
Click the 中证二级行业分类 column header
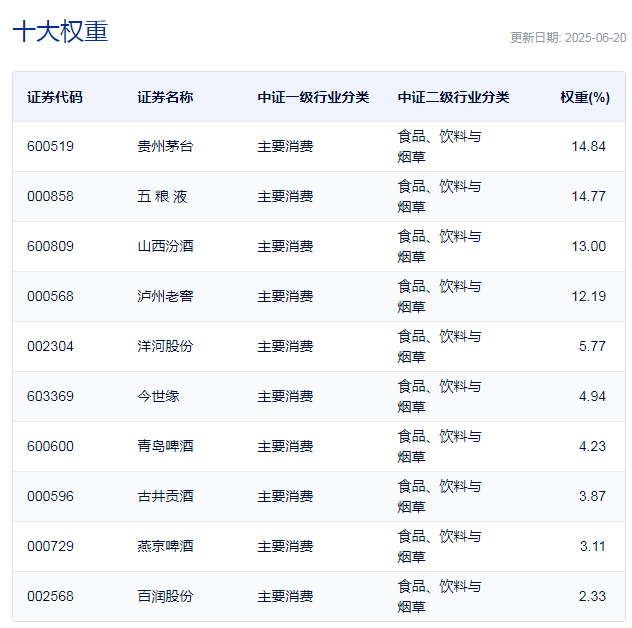point(453,97)
